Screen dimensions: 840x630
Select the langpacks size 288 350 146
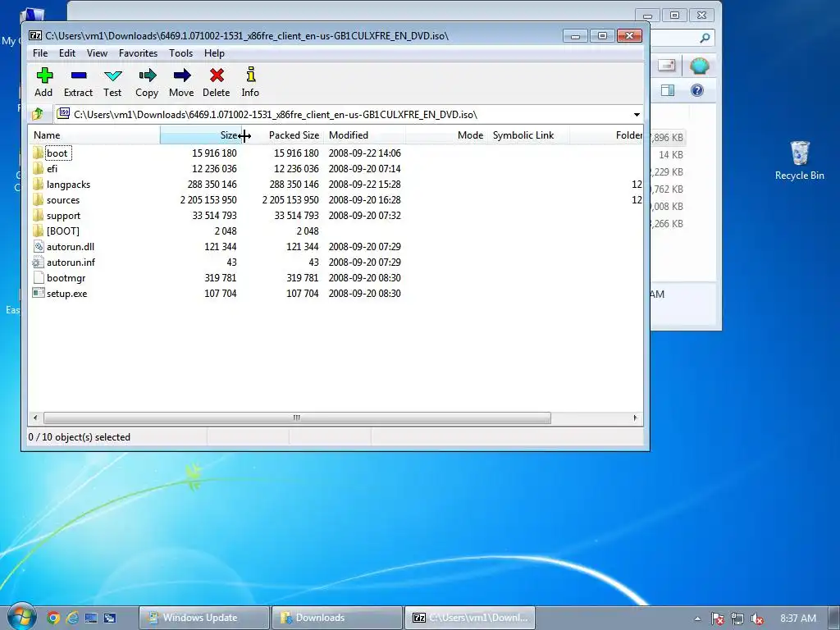coord(212,185)
